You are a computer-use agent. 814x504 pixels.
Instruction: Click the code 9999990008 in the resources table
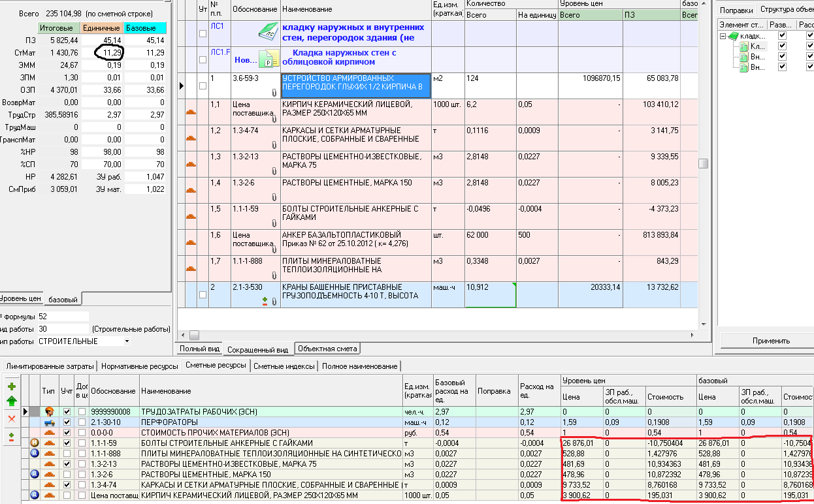(x=111, y=412)
